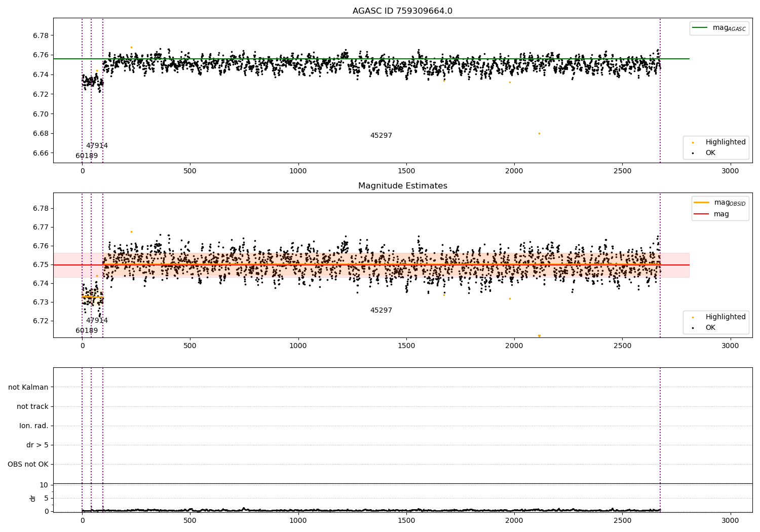Click the 60189 label in the AGASC plot
Image resolution: width=760 pixels, height=532 pixels.
click(x=87, y=156)
